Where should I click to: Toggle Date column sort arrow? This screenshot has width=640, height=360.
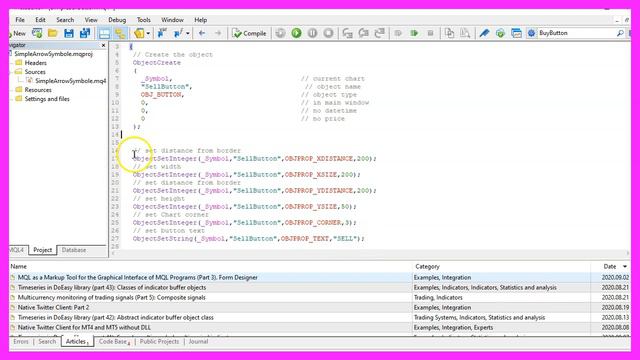click(x=624, y=267)
